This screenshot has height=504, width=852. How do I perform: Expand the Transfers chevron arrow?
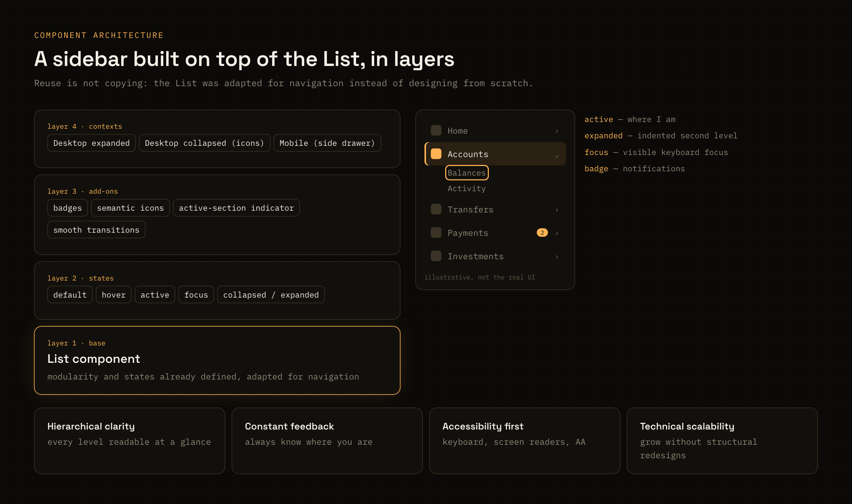click(x=557, y=210)
